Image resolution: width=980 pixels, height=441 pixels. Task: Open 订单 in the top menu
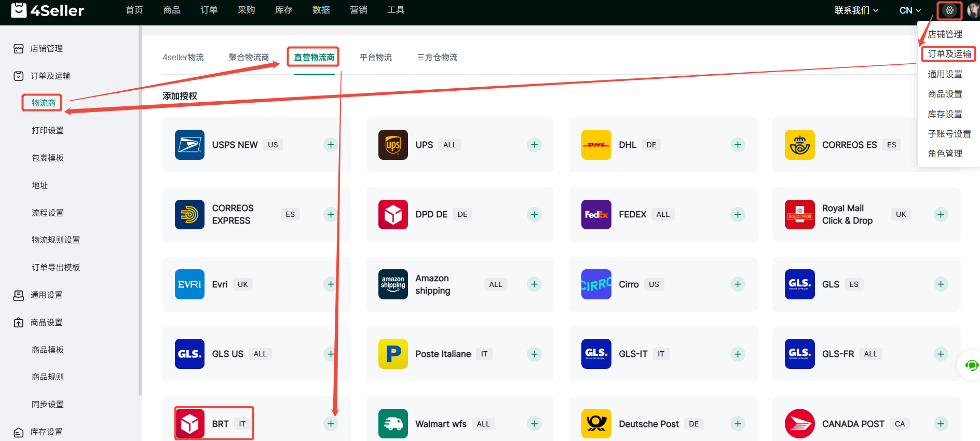[209, 10]
